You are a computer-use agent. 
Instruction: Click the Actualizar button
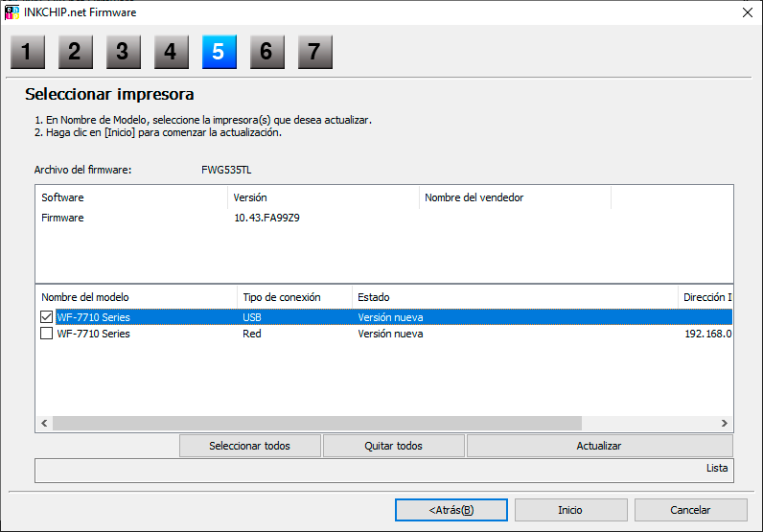click(x=599, y=446)
